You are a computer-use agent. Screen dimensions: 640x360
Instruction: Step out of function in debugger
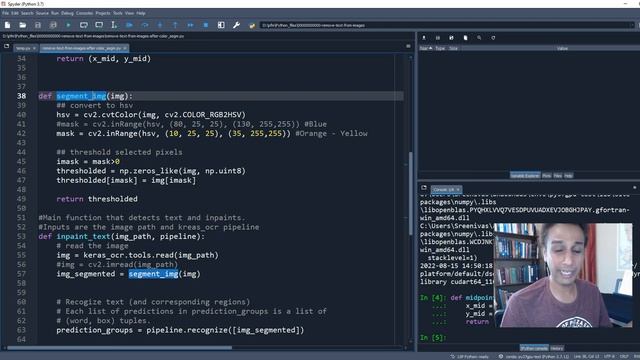click(175, 25)
